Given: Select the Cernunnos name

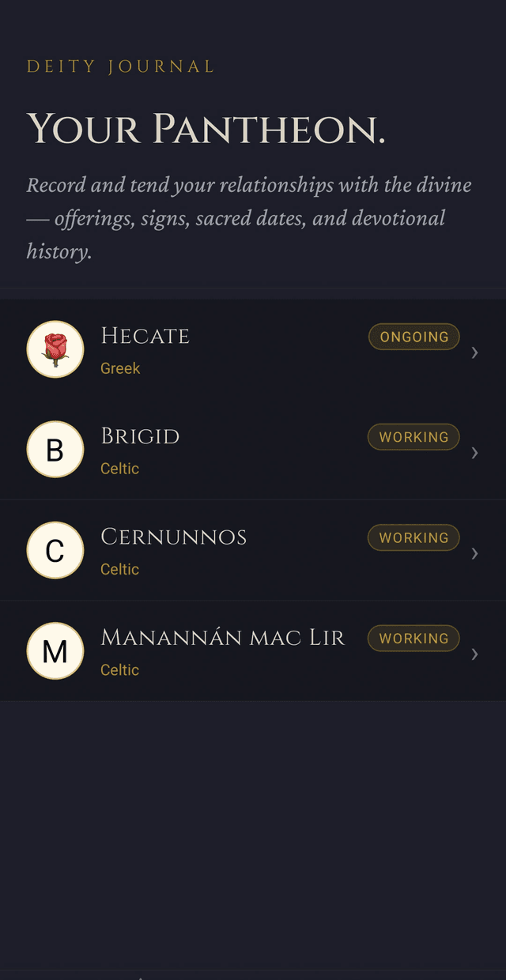Looking at the screenshot, I should (174, 537).
